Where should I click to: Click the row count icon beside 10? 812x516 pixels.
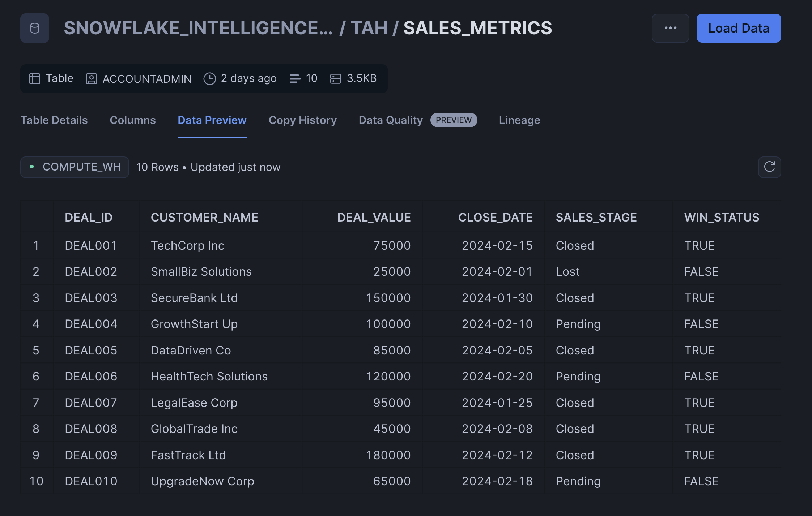tap(295, 78)
